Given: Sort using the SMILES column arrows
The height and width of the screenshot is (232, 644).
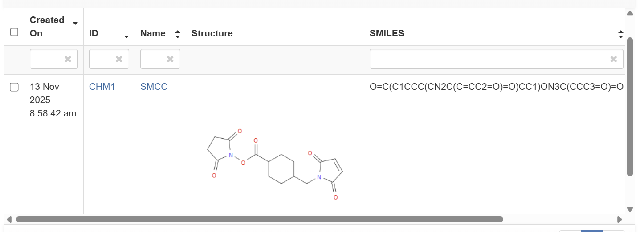Looking at the screenshot, I should click(x=621, y=34).
